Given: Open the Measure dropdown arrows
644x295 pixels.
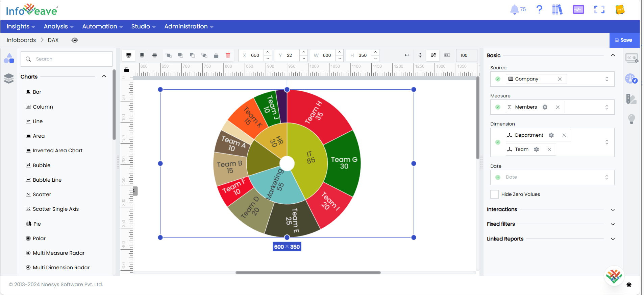Looking at the screenshot, I should point(607,107).
